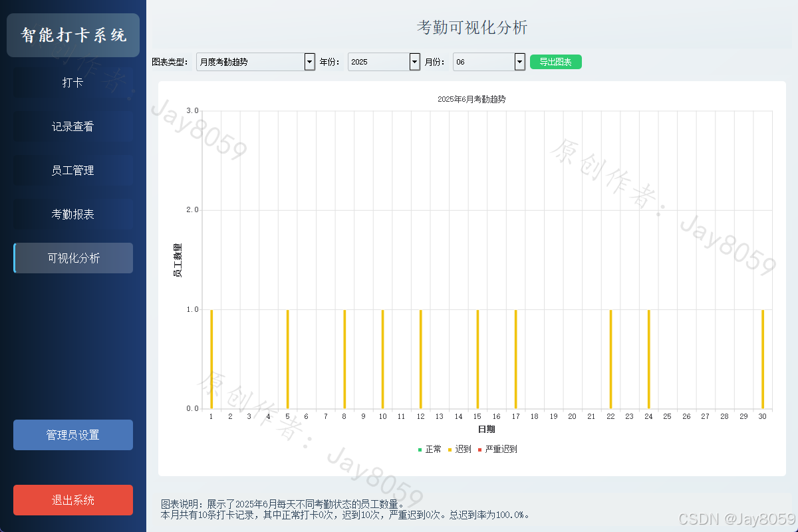The image size is (798, 532).
Task: Click the red 严重迟到 legend marker
Action: tap(479, 450)
